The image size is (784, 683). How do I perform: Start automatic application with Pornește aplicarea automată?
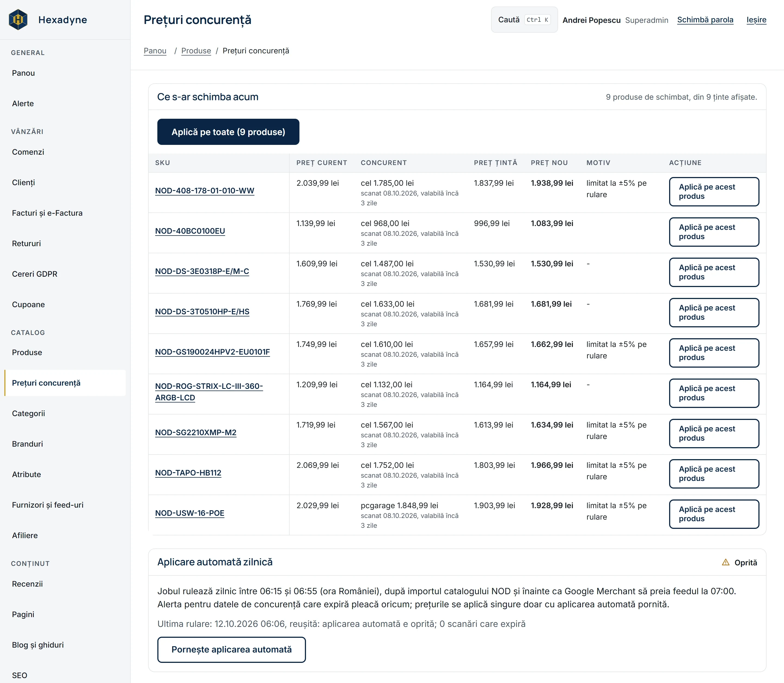(x=231, y=650)
